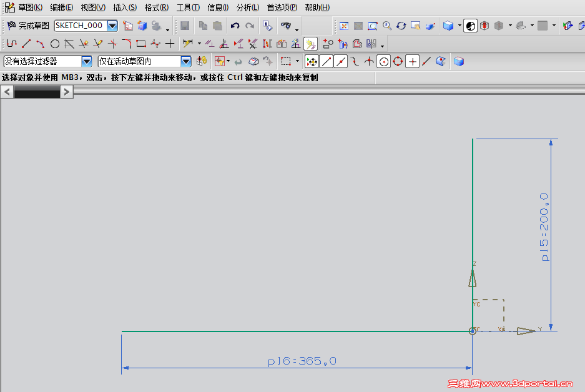
Task: Click the Auto Constrain icon
Action: pyautogui.click(x=224, y=44)
